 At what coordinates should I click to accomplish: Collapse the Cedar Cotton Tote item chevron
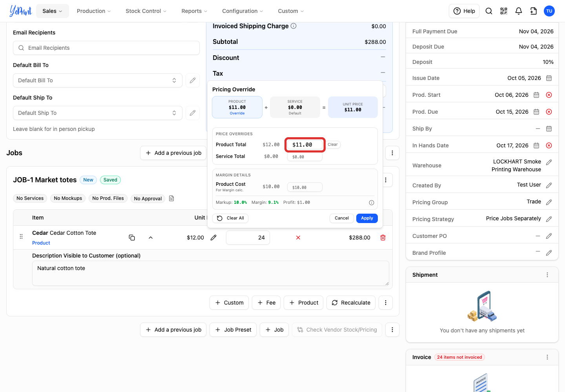(x=151, y=238)
